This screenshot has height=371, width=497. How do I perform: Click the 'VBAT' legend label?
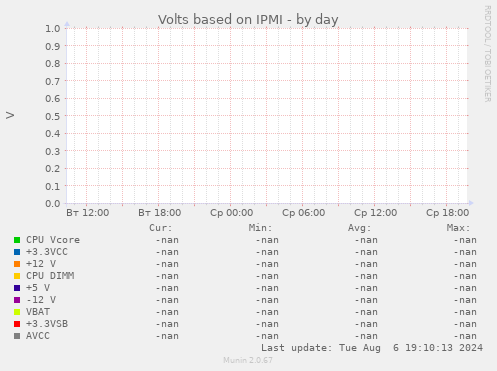tap(38, 312)
